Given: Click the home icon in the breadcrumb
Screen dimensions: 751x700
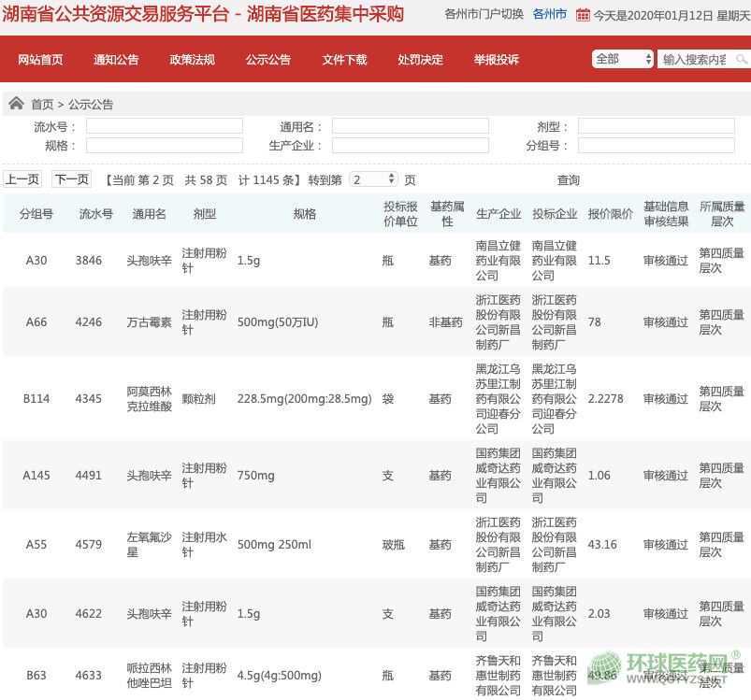Looking at the screenshot, I should (16, 104).
